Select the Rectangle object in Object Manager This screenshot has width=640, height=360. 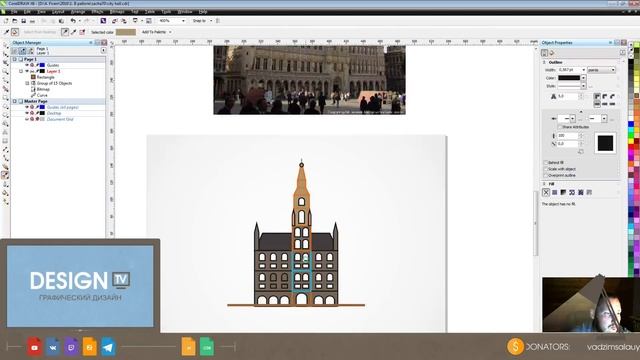point(45,77)
